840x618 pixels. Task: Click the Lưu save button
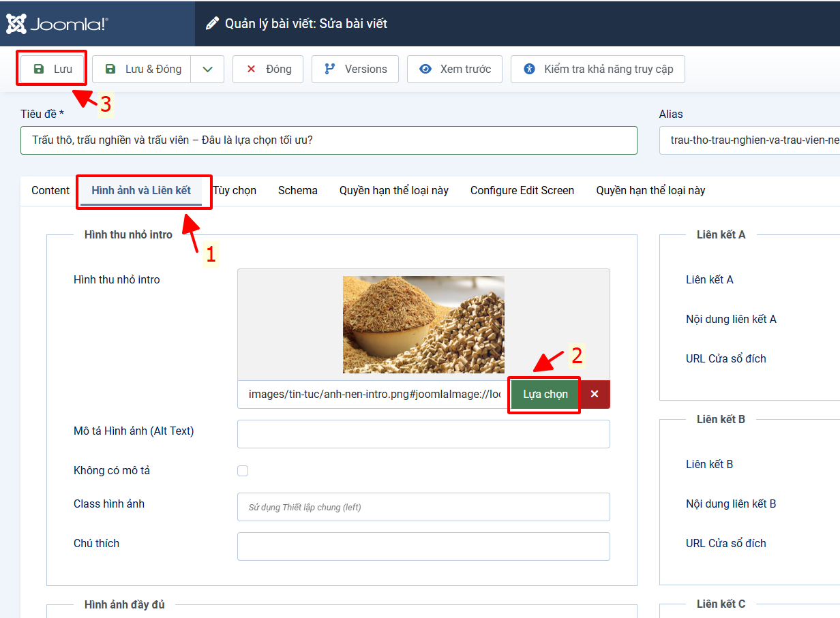(x=53, y=69)
